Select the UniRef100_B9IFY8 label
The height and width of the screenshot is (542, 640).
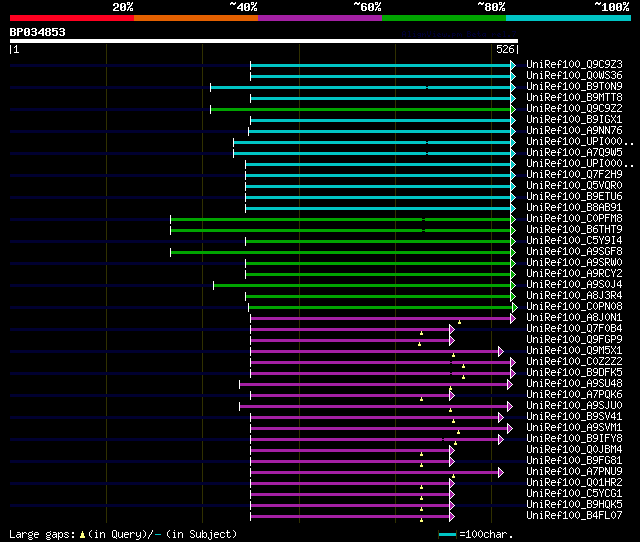click(x=574, y=439)
